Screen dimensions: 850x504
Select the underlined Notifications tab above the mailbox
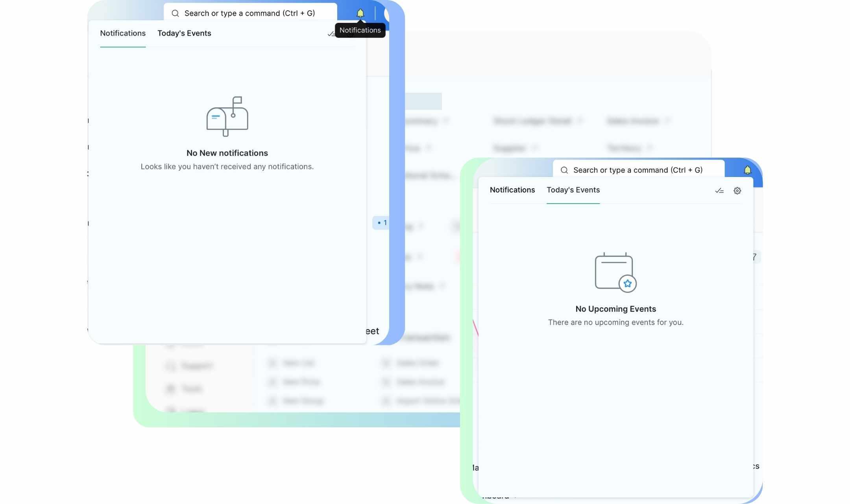pyautogui.click(x=123, y=33)
